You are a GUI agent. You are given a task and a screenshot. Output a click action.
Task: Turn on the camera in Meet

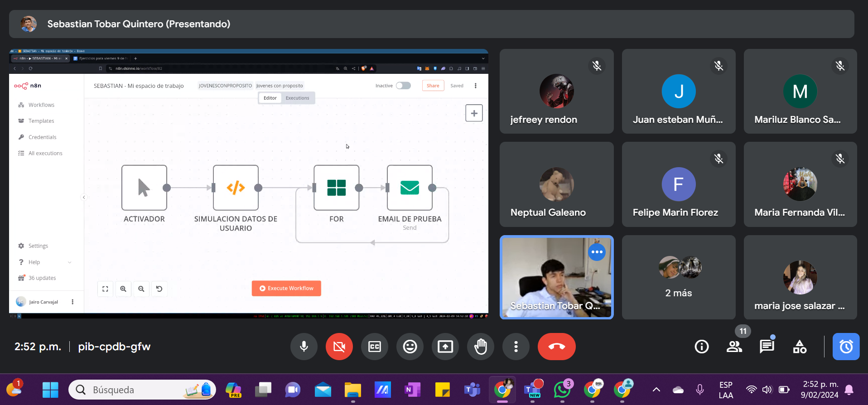coord(339,347)
